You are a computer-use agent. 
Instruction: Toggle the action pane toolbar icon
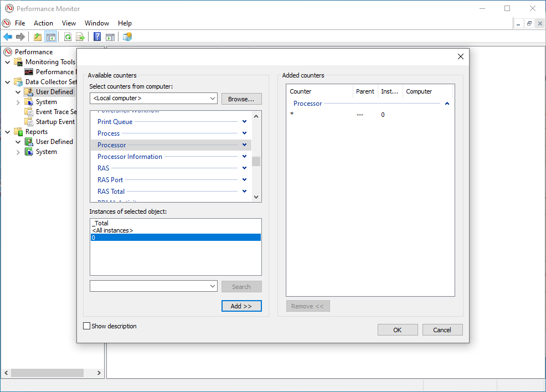pyautogui.click(x=110, y=37)
